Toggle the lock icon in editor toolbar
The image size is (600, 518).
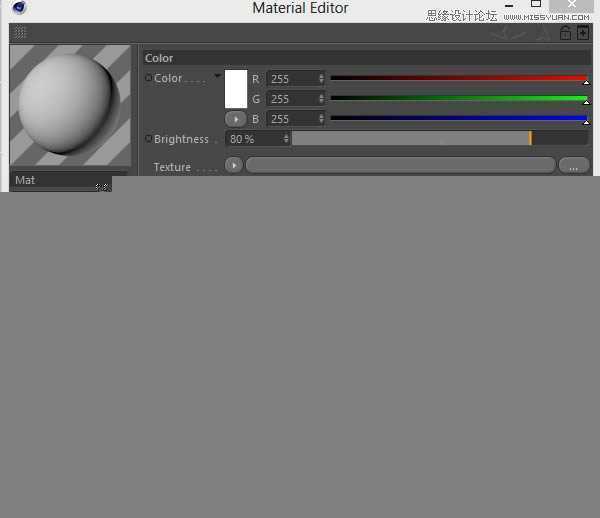565,33
